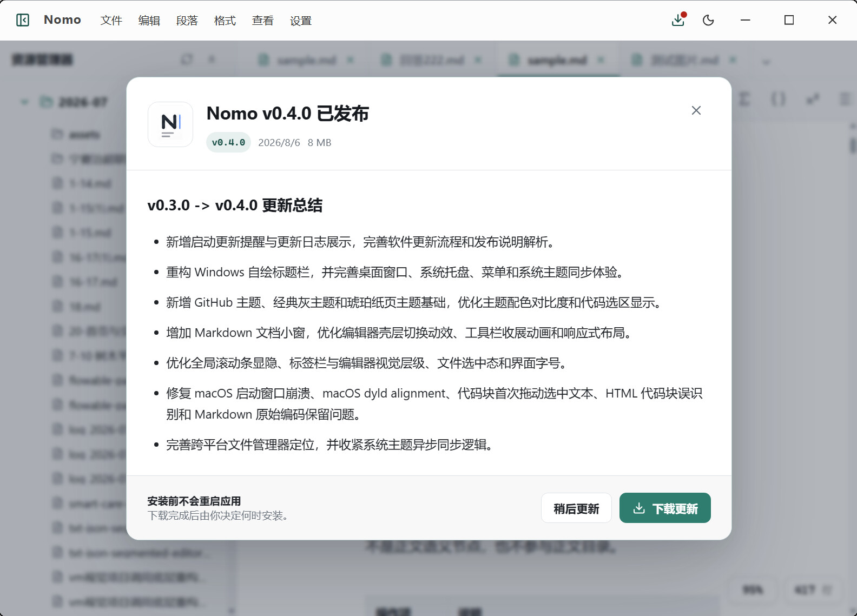
Task: Open the 设置 menu
Action: click(301, 21)
